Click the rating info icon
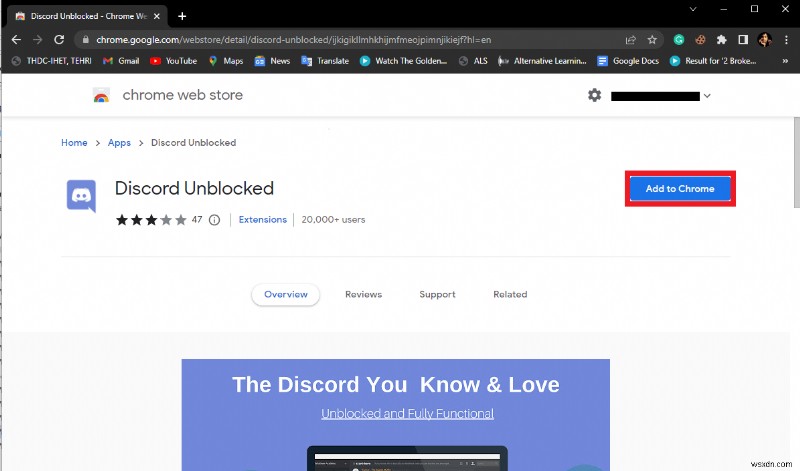Viewport: 800px width, 471px height. click(214, 220)
